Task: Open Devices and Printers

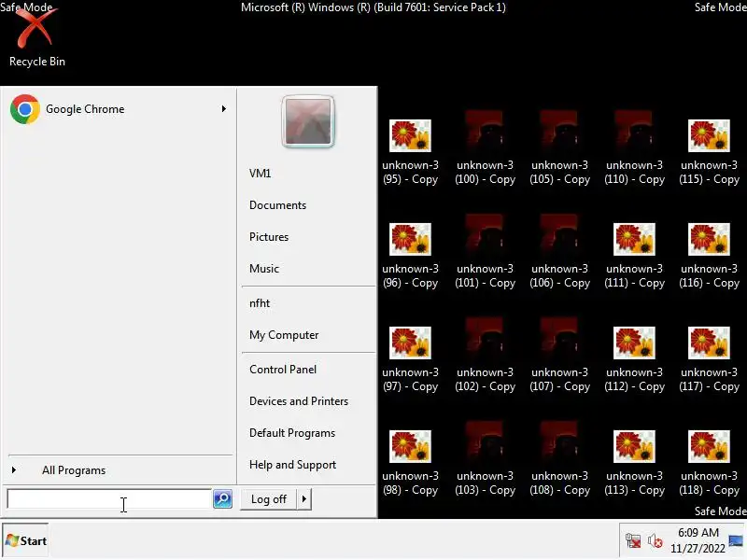Action: 299,401
